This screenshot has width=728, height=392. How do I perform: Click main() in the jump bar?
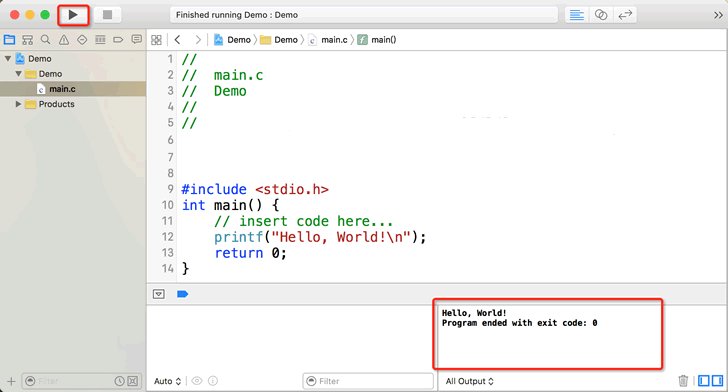click(377, 40)
